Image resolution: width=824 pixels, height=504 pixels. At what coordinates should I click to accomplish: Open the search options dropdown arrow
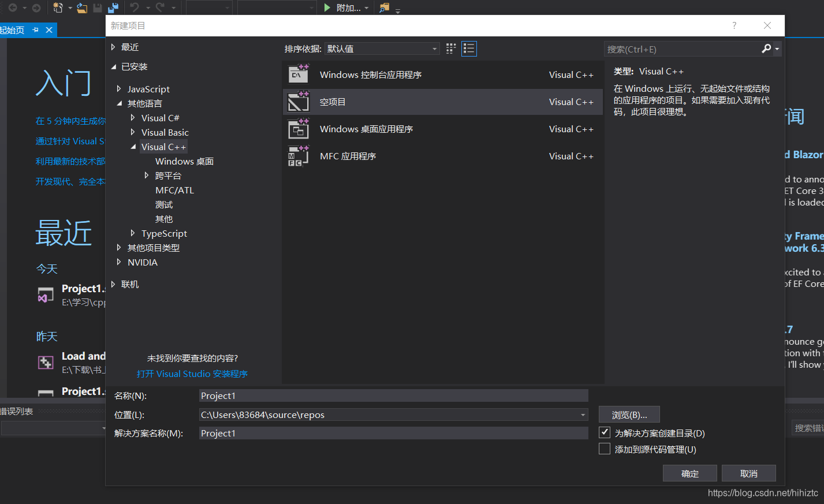point(777,49)
